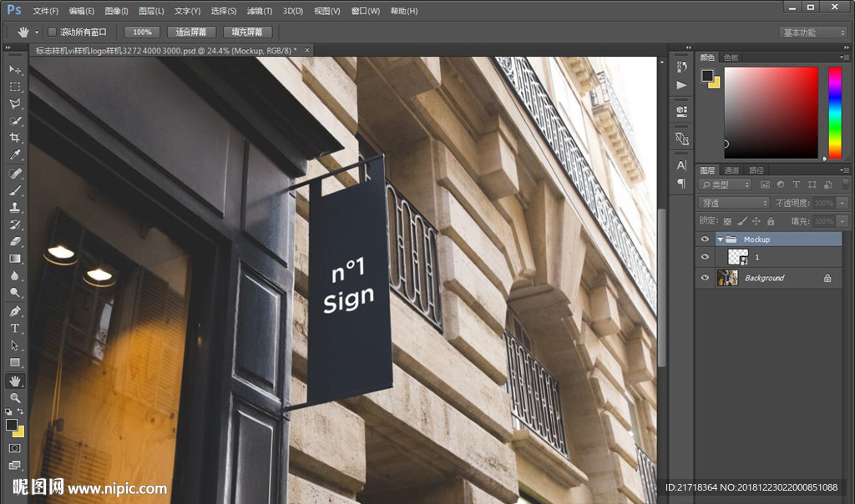Click the hue spectrum slider
The height and width of the screenshot is (504, 855).
835,113
